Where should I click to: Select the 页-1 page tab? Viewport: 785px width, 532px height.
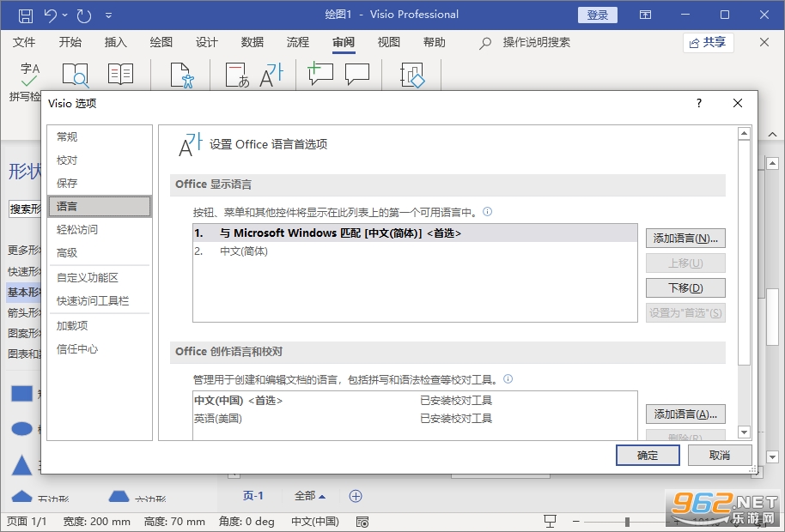[253, 495]
